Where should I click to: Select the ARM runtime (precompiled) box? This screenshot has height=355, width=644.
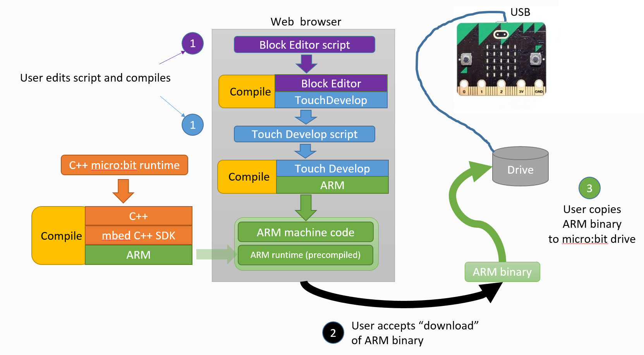306,255
